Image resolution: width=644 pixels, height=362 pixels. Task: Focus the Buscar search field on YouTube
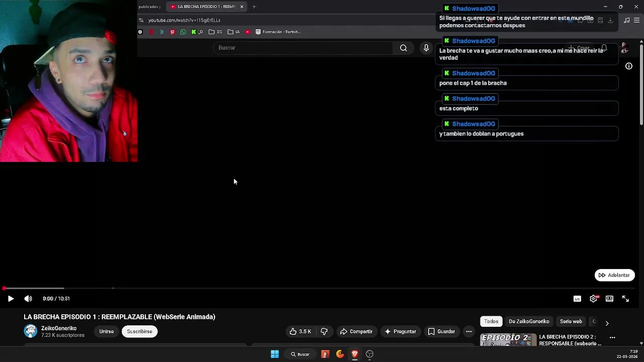click(x=303, y=48)
